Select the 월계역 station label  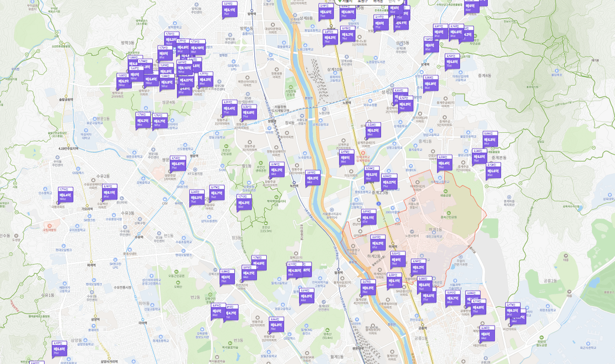click(x=339, y=272)
